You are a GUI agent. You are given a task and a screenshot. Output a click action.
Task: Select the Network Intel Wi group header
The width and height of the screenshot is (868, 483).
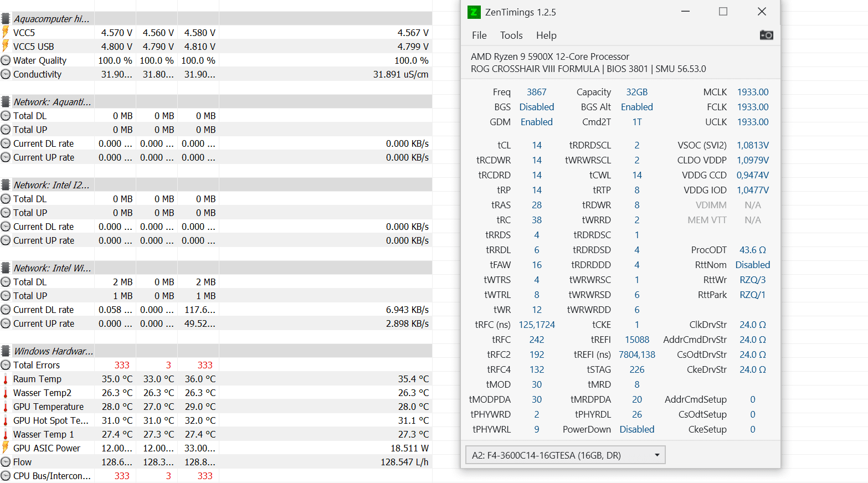click(216, 268)
